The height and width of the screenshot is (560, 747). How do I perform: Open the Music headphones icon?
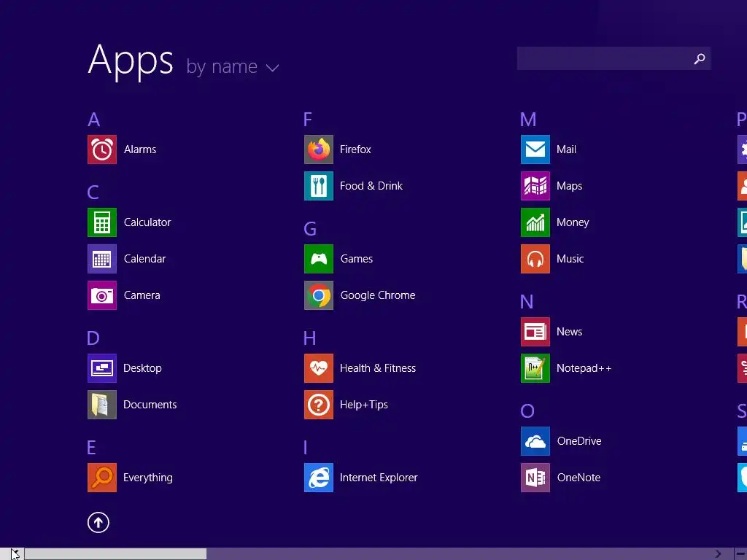point(535,259)
